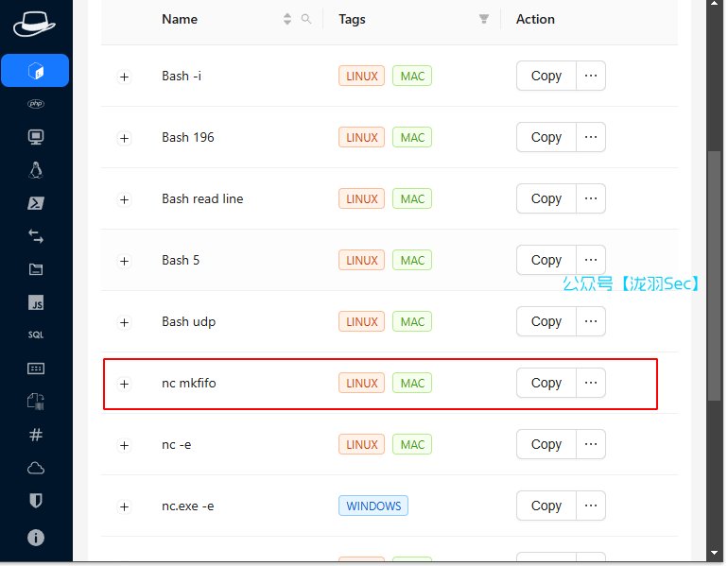Open more options for Bash 196
Viewport: 728px width, 566px height.
[591, 137]
